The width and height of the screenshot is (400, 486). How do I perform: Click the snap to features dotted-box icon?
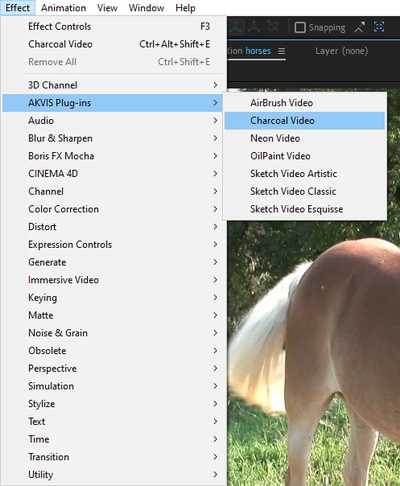(x=379, y=27)
